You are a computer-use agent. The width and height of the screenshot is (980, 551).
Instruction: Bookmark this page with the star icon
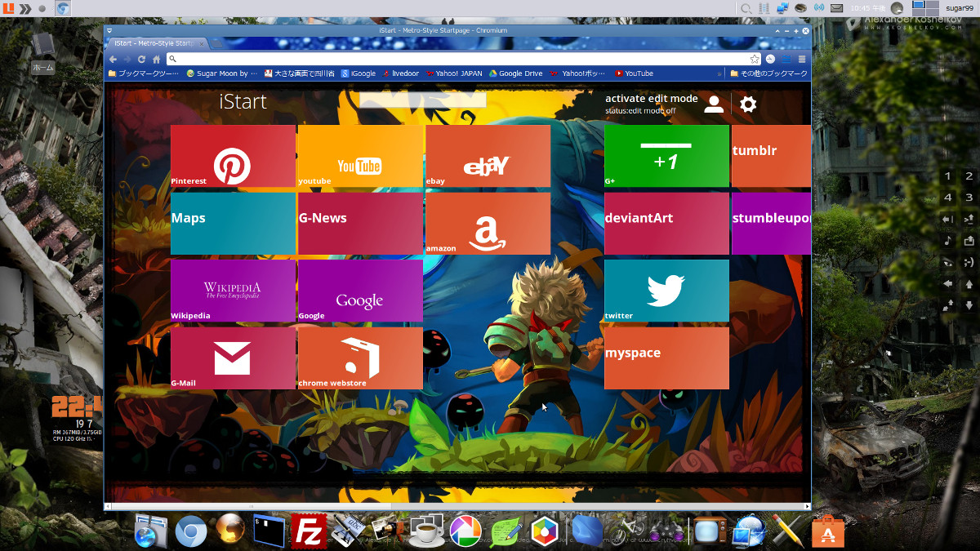point(755,59)
